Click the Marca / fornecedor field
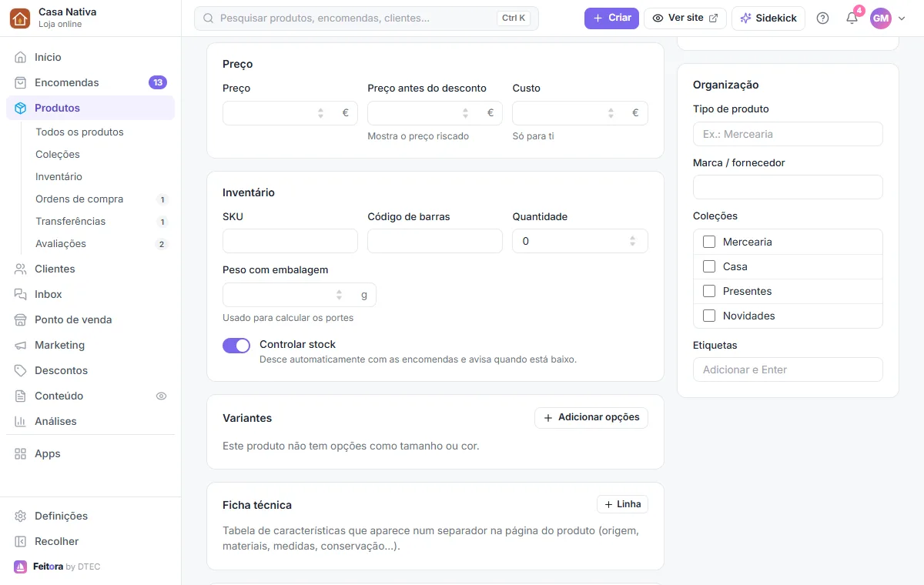This screenshot has height=585, width=924. click(788, 187)
